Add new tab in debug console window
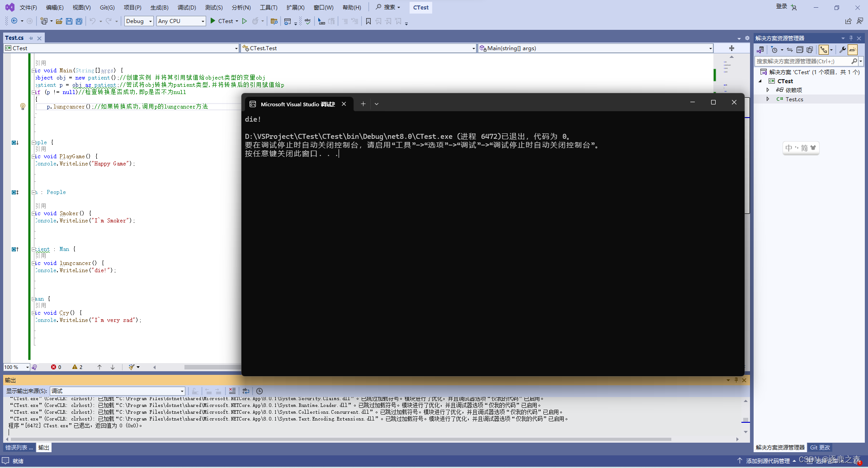 coord(363,104)
